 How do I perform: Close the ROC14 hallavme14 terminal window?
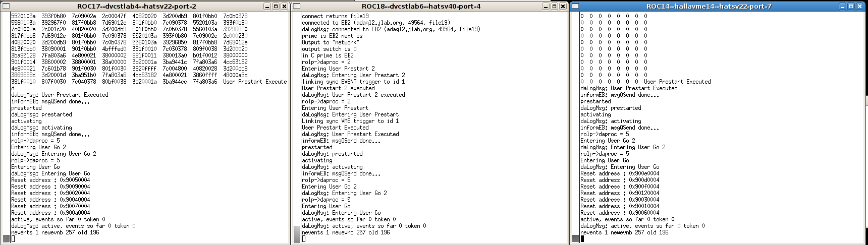859,6
